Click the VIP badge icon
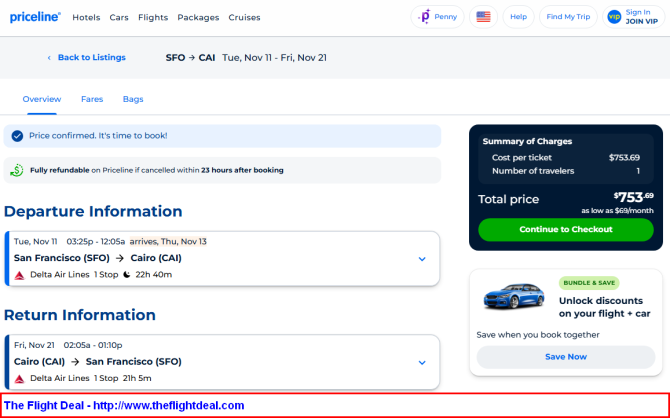670x418 pixels. [x=614, y=17]
